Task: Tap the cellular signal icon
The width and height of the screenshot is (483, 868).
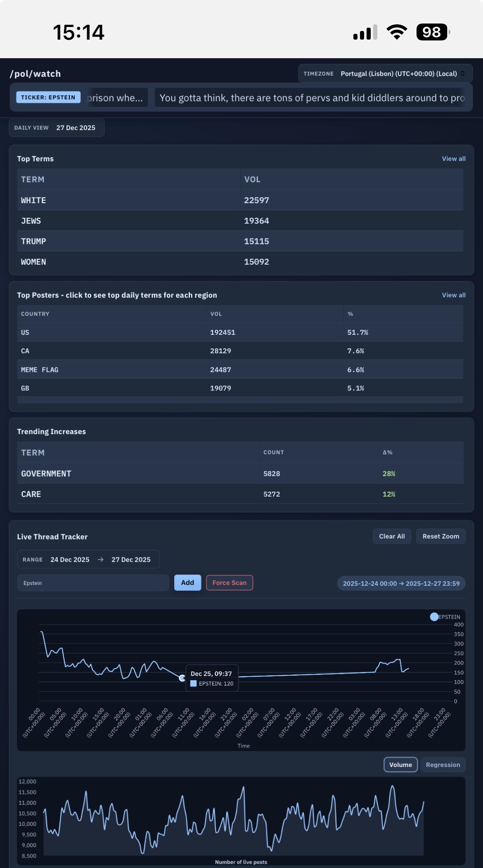Action: [x=365, y=32]
